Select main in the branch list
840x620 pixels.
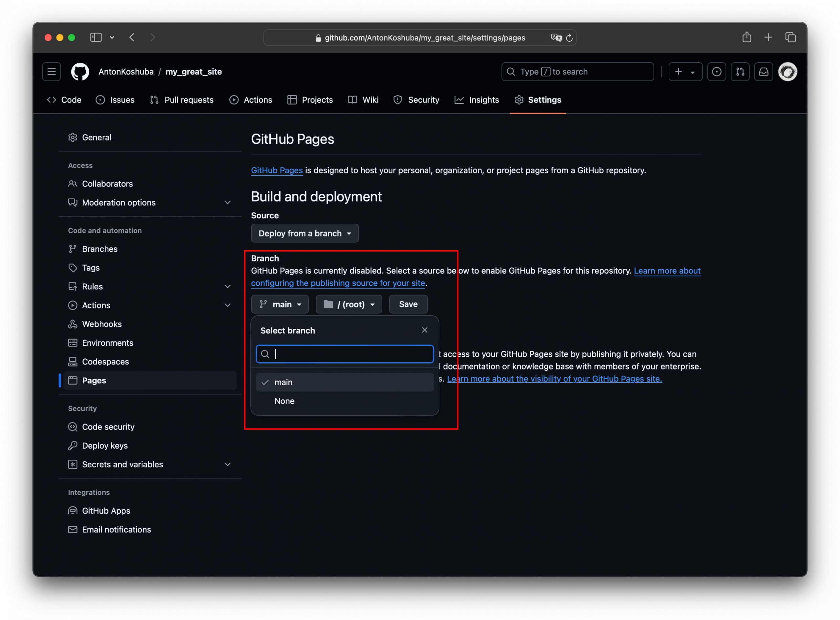pos(345,382)
